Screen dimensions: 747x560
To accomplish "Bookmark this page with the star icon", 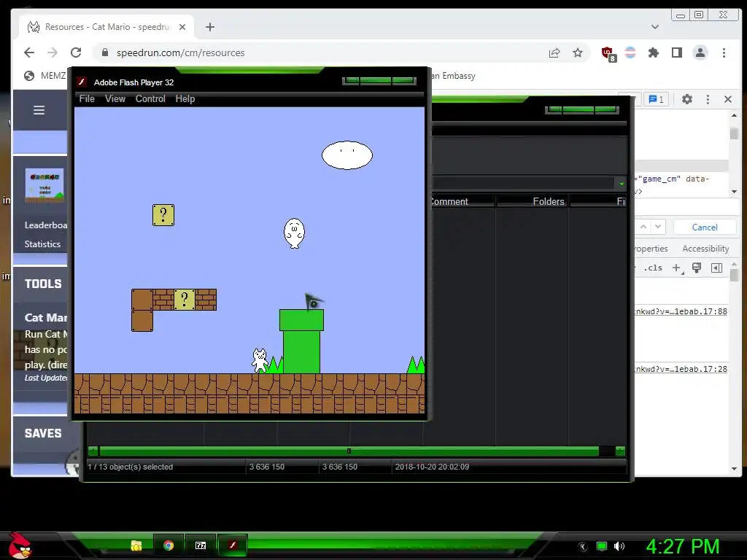I will coord(578,52).
